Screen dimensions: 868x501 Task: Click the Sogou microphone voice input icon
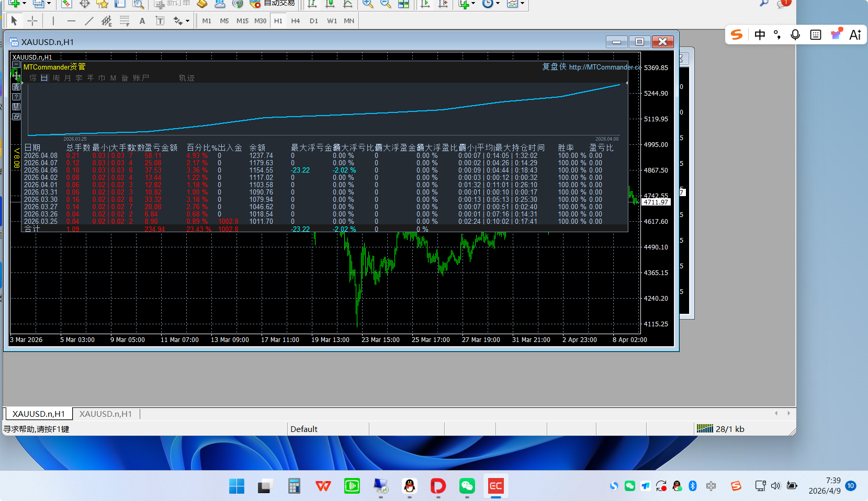click(795, 35)
